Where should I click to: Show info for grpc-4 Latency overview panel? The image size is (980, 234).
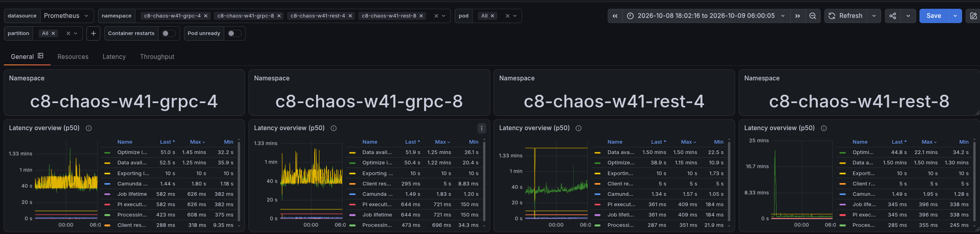tap(89, 128)
